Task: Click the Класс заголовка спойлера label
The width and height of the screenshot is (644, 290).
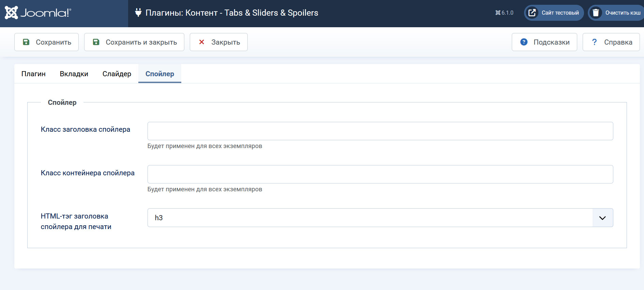Action: (x=86, y=129)
